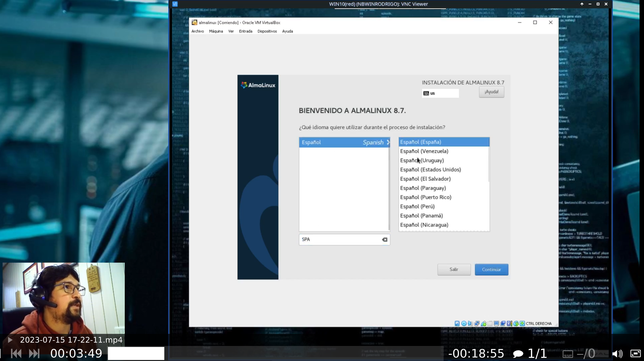644x361 pixels.
Task: Select Español (Venezuela) locale
Action: click(x=444, y=151)
